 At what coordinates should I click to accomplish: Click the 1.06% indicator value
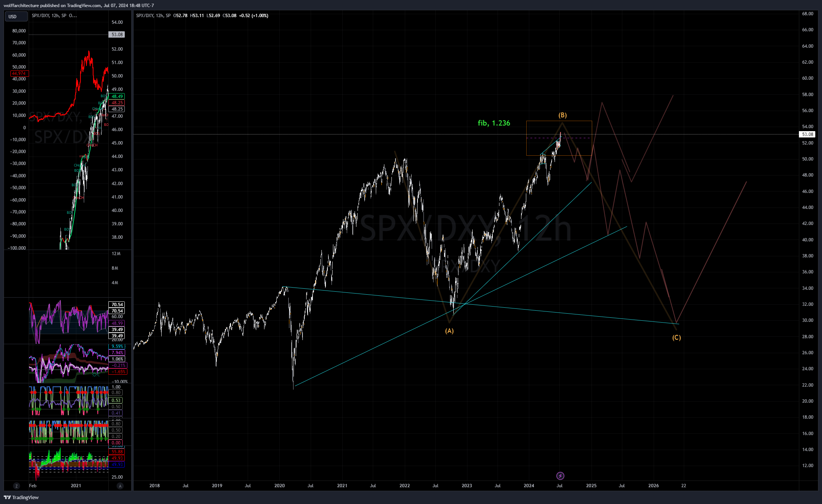pyautogui.click(x=117, y=359)
